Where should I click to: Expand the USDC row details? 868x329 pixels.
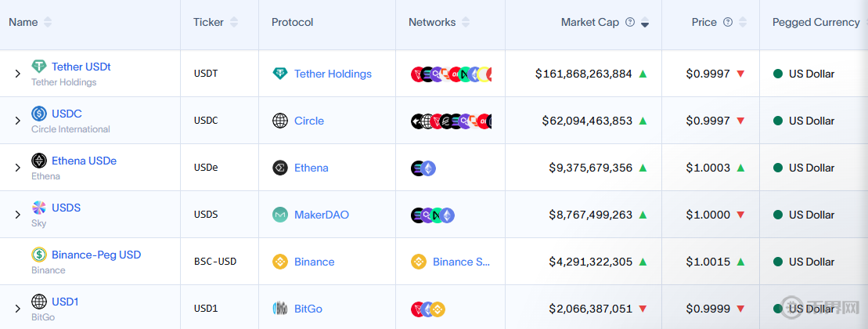(17, 121)
